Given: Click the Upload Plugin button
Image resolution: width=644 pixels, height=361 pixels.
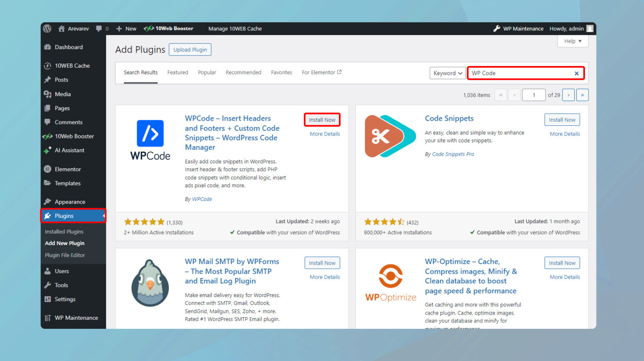Looking at the screenshot, I should 190,50.
